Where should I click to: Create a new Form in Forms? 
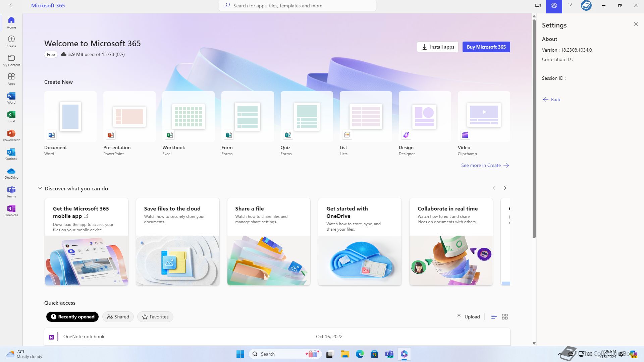tap(248, 124)
